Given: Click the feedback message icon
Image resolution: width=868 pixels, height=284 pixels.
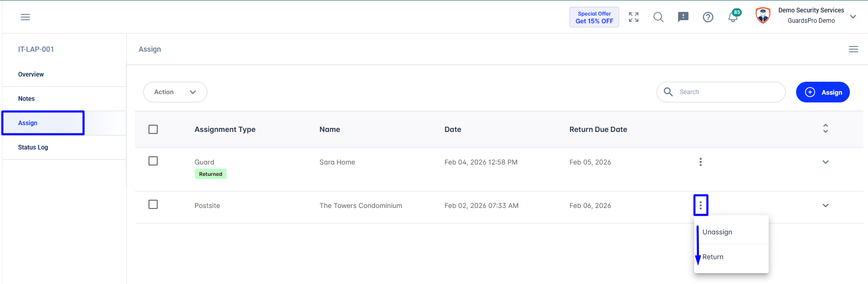Looking at the screenshot, I should click(x=683, y=17).
